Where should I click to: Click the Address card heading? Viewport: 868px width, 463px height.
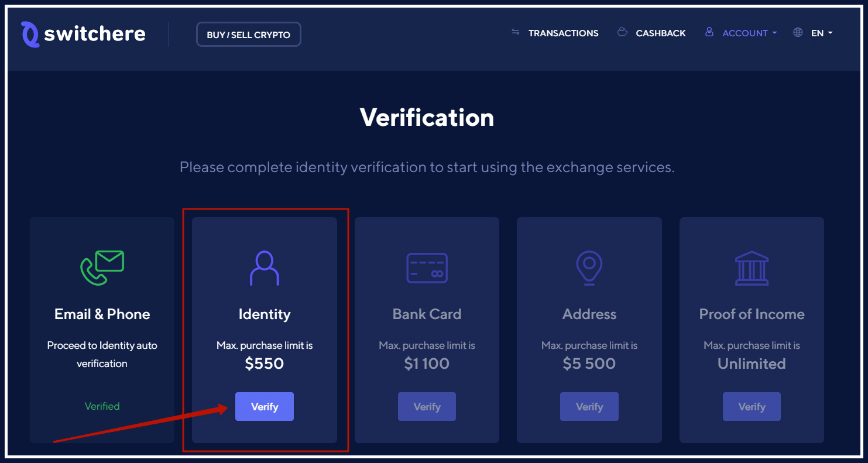(x=589, y=314)
